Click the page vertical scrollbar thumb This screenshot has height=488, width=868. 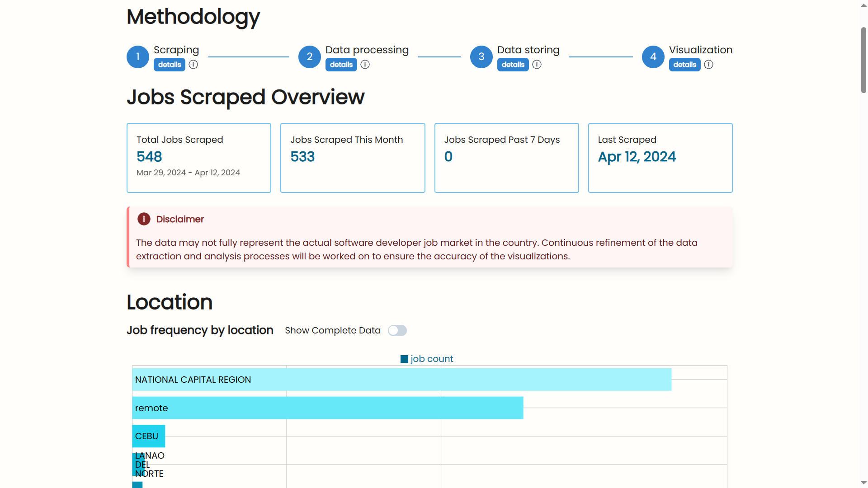coord(863,60)
